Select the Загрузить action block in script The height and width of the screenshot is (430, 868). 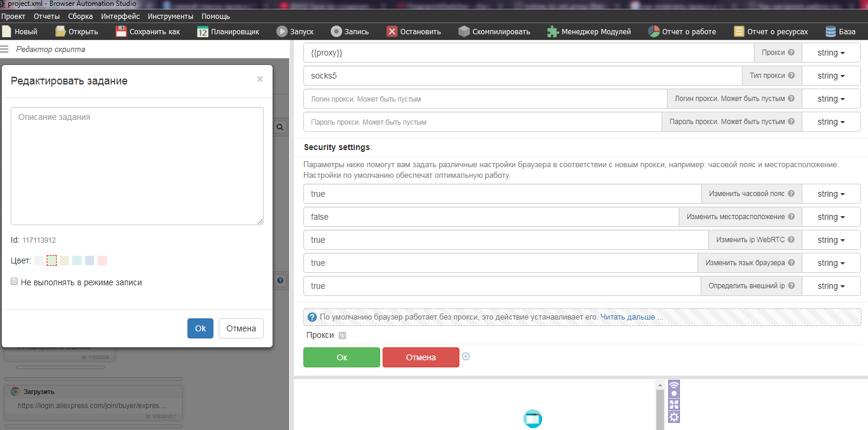pyautogui.click(x=93, y=403)
